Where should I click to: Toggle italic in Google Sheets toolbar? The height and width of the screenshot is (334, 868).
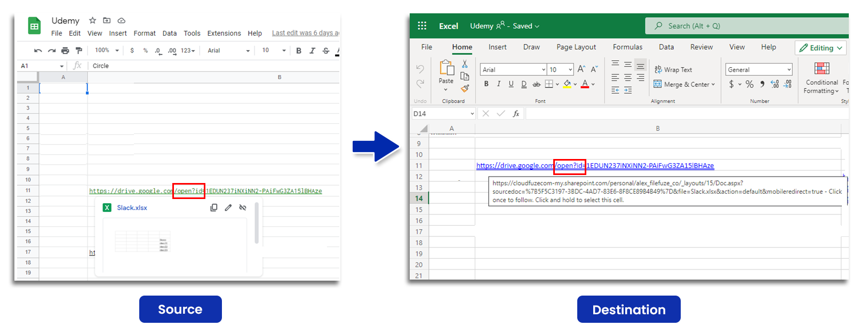coord(312,51)
